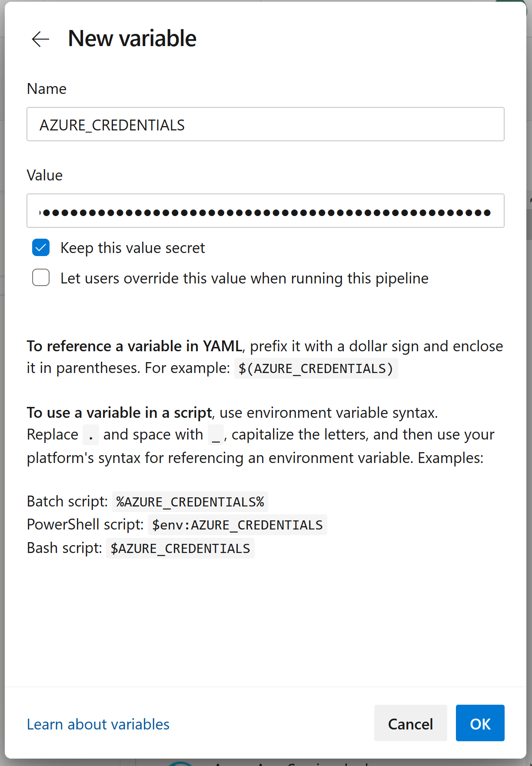
Task: Click the blue checkmark secret indicator
Action: coord(40,248)
